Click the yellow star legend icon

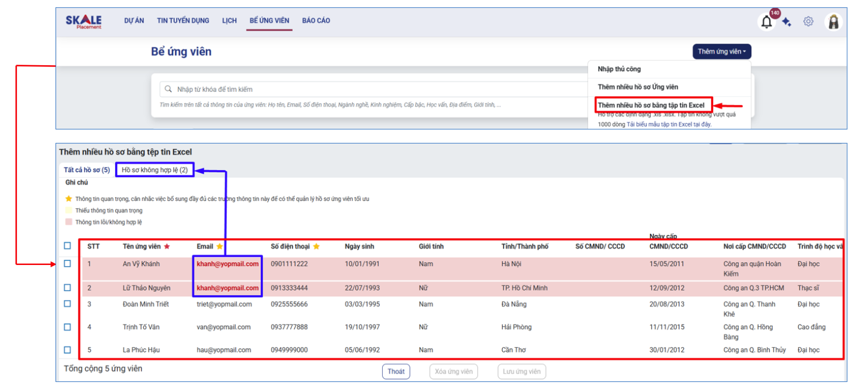pos(69,199)
